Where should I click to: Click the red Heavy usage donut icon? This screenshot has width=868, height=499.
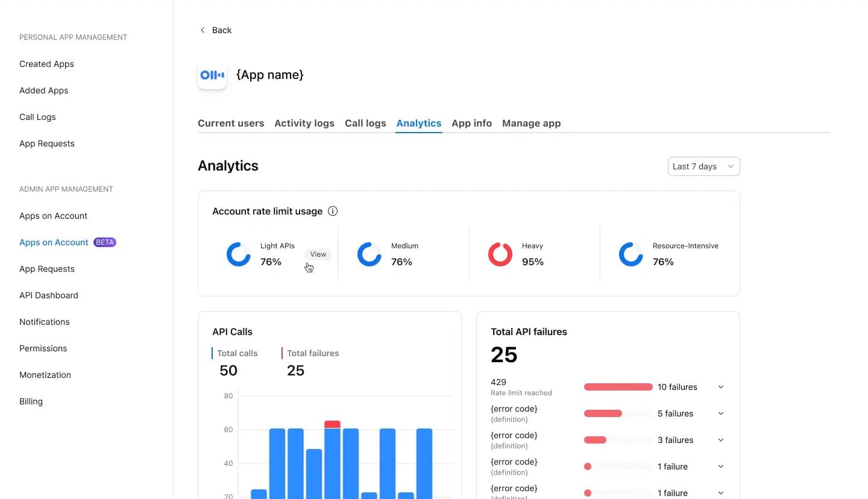tap(500, 254)
